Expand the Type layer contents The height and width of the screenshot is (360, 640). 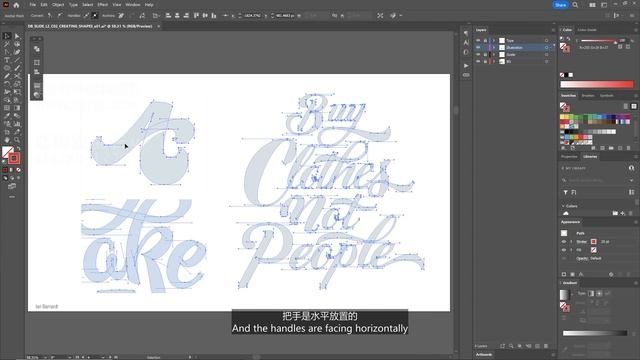point(494,40)
